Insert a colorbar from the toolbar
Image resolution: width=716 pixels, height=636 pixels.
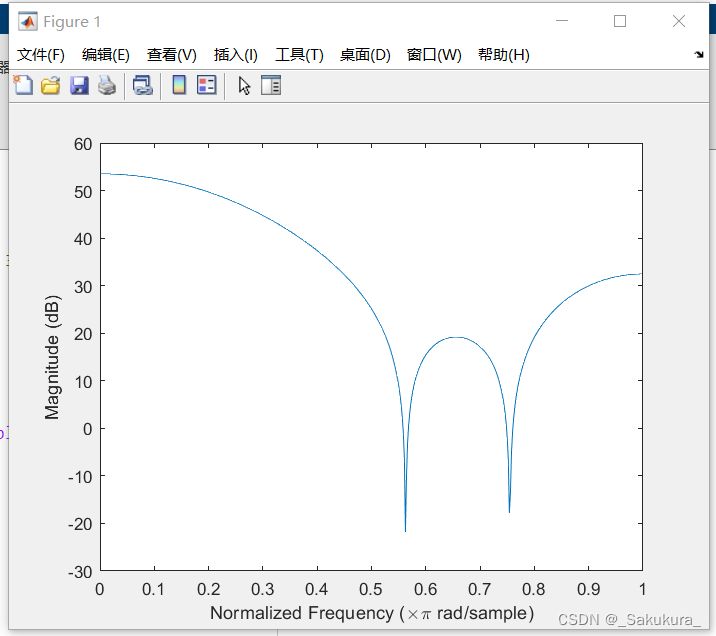coord(179,85)
